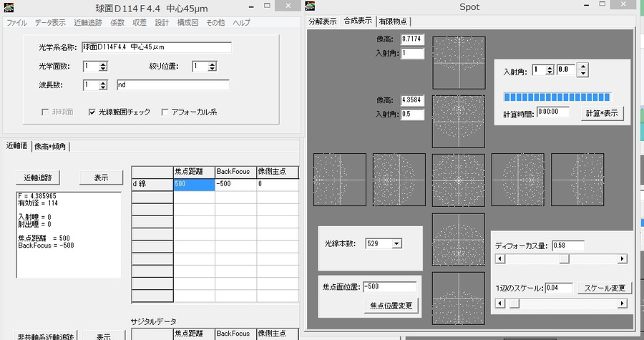Click the nd wavelength name field
The image size is (644, 340).
click(x=173, y=85)
